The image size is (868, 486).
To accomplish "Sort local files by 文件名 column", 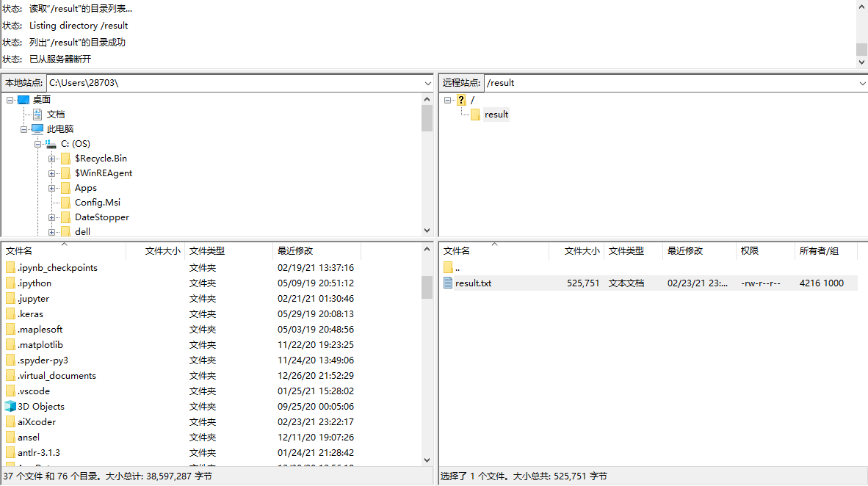I will [x=64, y=251].
